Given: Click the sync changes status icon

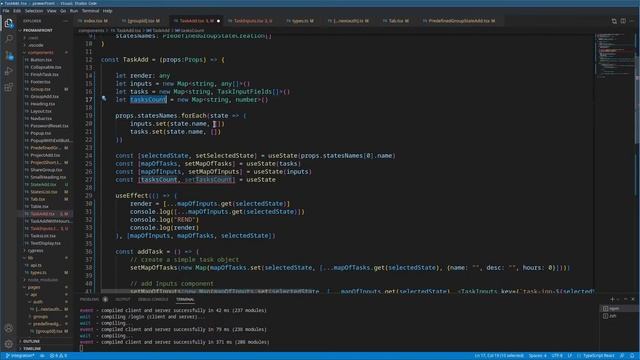Looking at the screenshot, I should pyautogui.click(x=42, y=356).
